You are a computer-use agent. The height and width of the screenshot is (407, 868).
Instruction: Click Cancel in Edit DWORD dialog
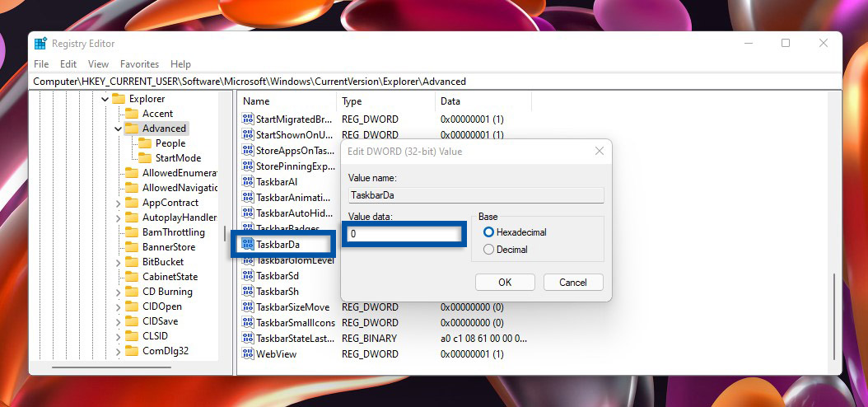(x=573, y=282)
